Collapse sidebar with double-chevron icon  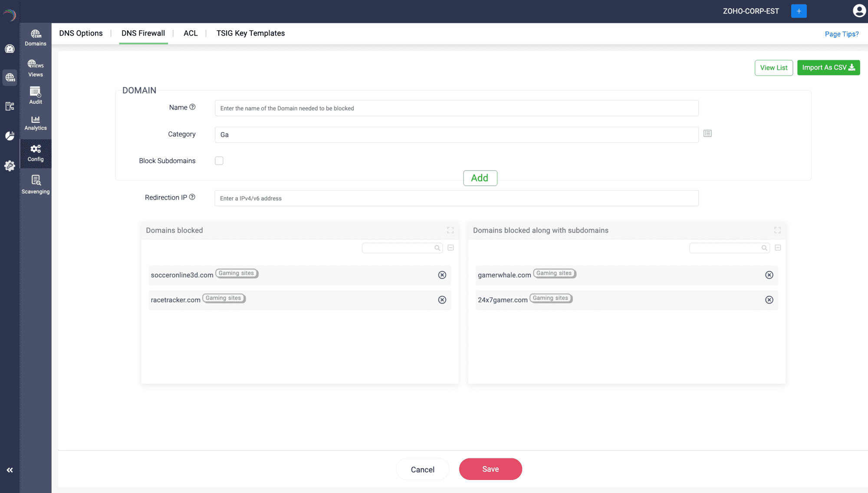click(x=10, y=470)
